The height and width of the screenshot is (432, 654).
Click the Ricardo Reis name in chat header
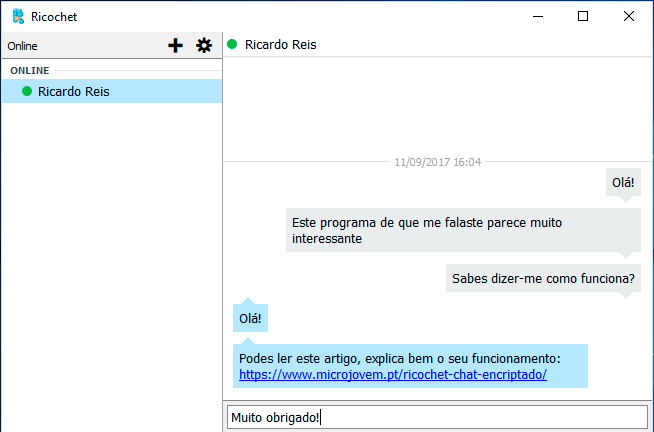point(280,45)
